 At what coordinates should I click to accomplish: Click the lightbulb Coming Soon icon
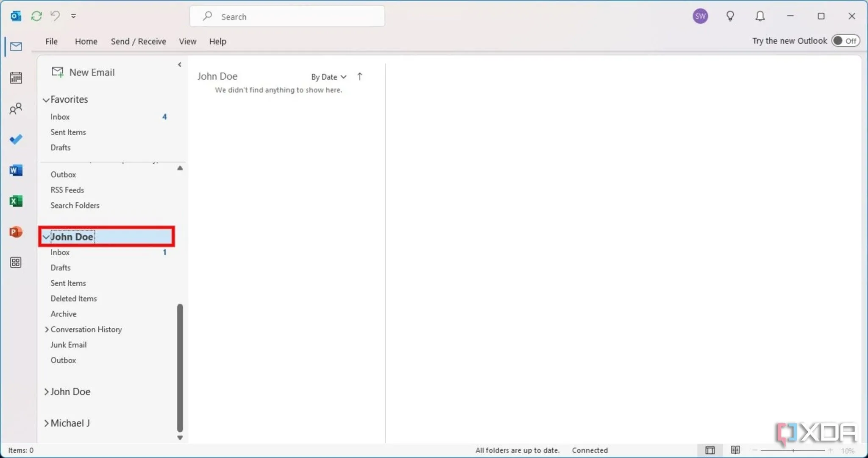pos(730,16)
